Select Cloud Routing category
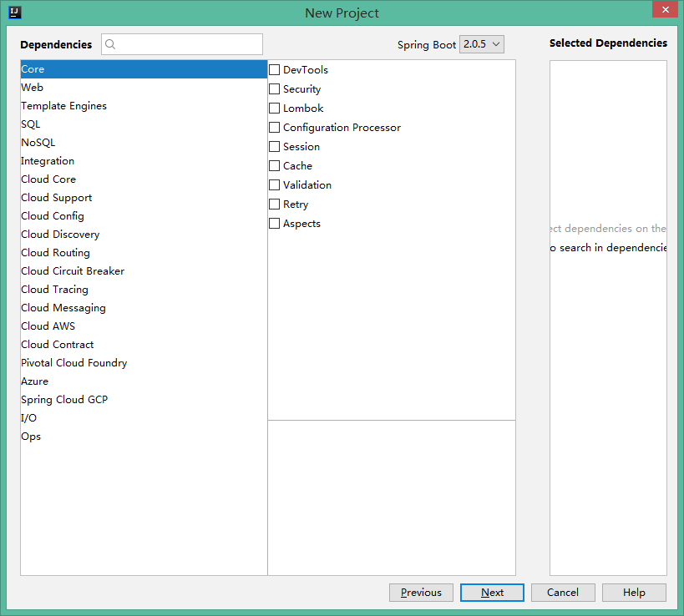Image resolution: width=684 pixels, height=616 pixels. pyautogui.click(x=144, y=252)
